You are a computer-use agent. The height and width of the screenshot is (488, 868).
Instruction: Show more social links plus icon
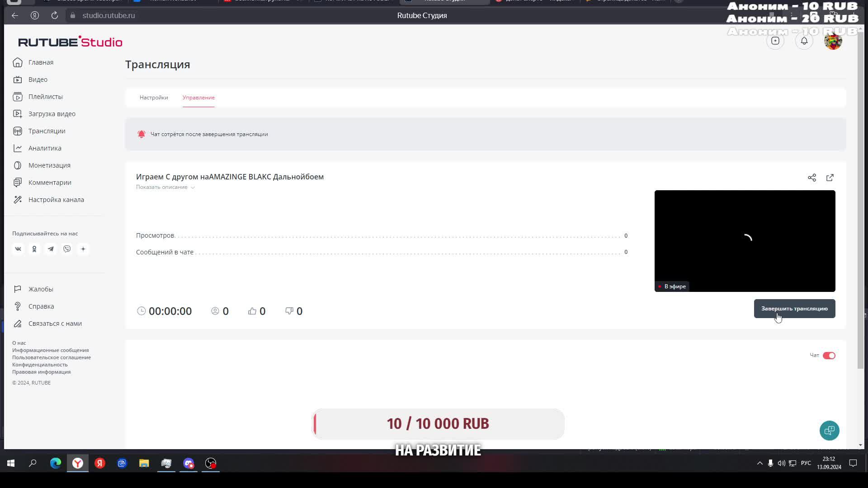[83, 249]
